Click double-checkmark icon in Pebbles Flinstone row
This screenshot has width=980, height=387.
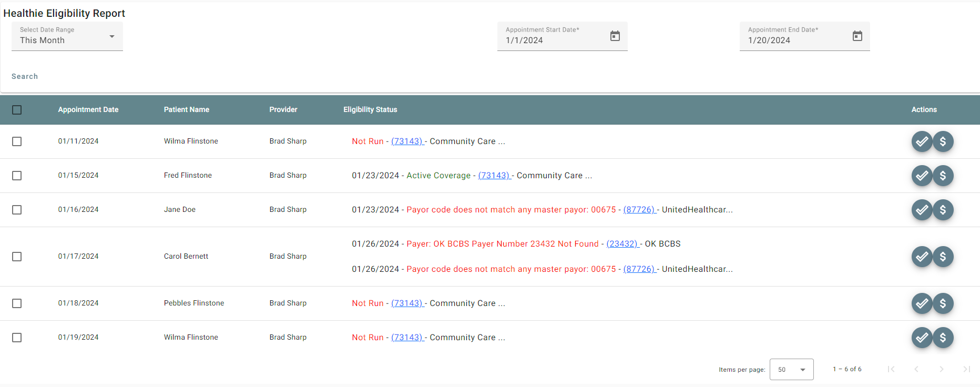point(922,303)
